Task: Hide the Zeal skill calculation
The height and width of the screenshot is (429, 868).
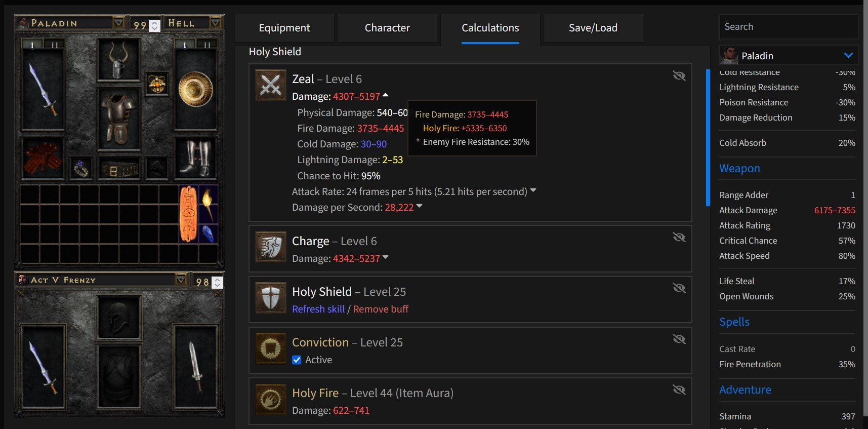Action: pyautogui.click(x=679, y=76)
